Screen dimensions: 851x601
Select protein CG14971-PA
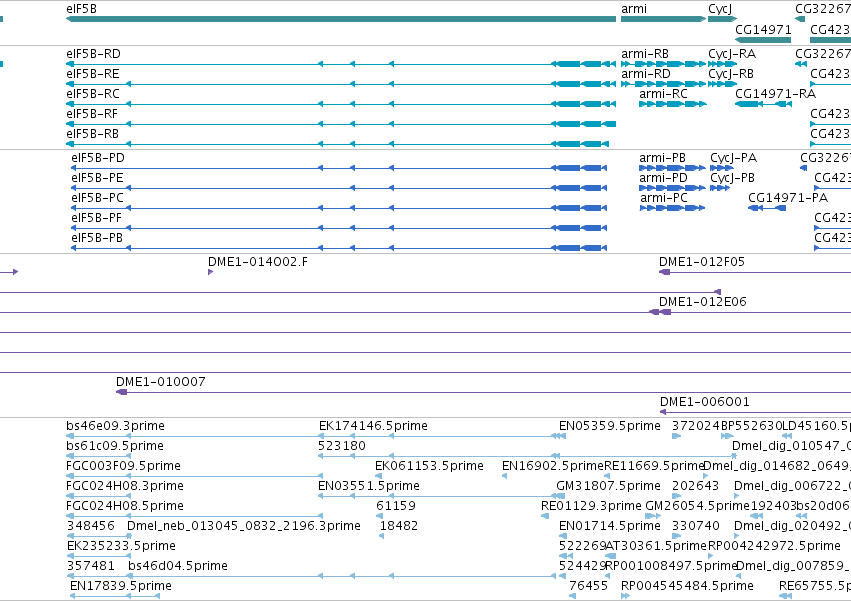click(788, 198)
